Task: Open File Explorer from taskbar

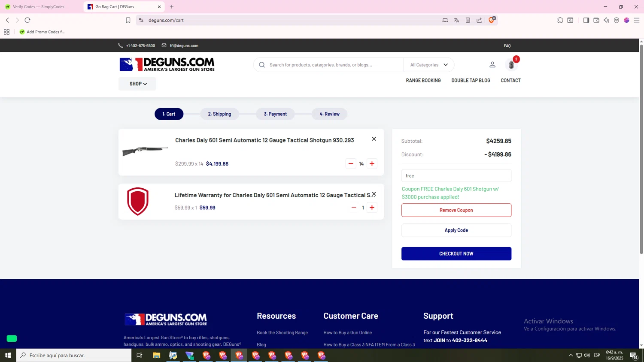Action: click(156, 355)
